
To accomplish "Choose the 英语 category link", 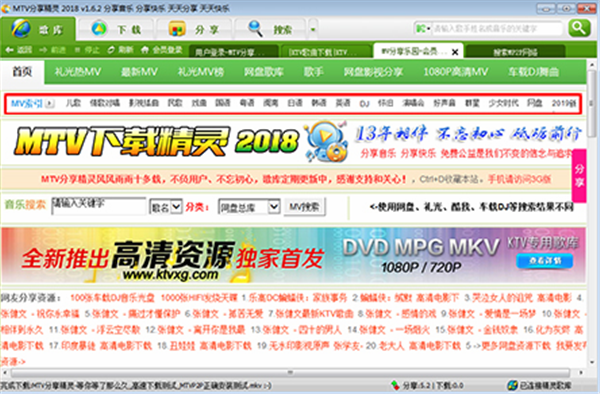I will click(343, 103).
